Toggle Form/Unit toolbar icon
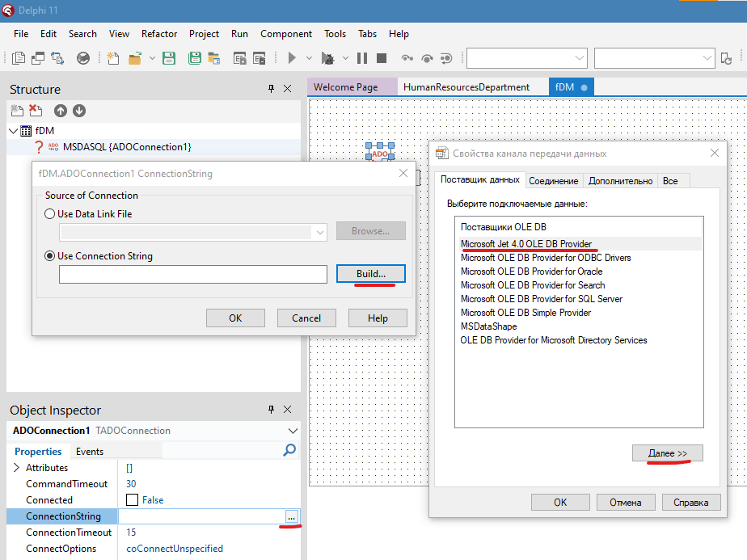747x560 pixels. coord(57,58)
